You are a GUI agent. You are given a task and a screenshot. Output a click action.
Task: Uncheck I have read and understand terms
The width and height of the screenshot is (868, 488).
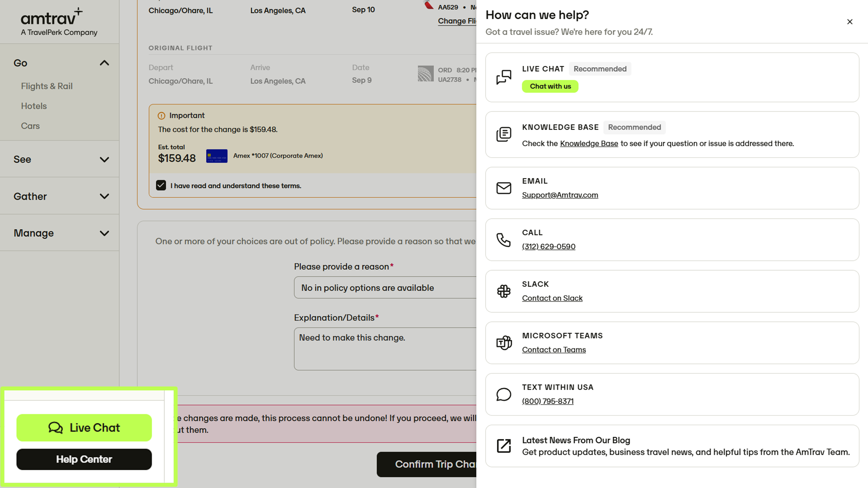[161, 185]
